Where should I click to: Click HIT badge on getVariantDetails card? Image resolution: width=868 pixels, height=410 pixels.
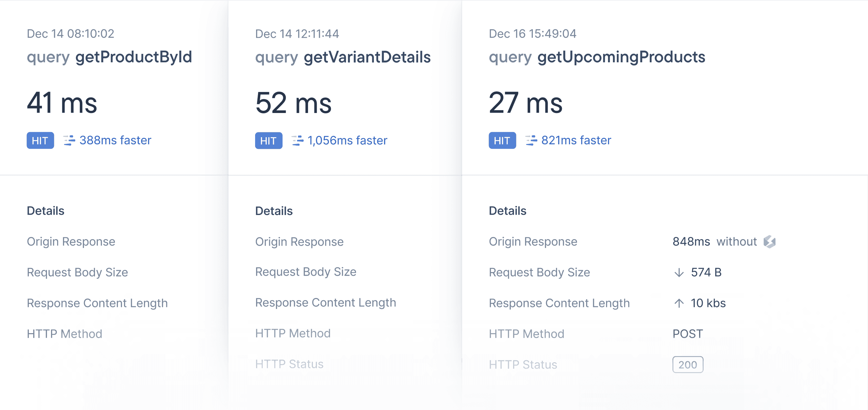click(x=268, y=140)
